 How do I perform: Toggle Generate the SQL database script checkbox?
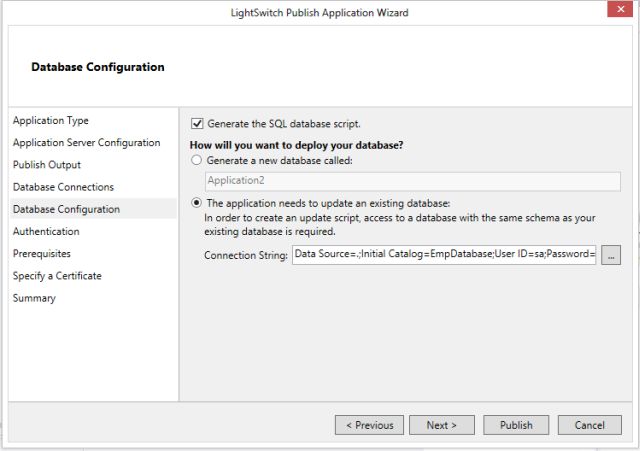[197, 124]
